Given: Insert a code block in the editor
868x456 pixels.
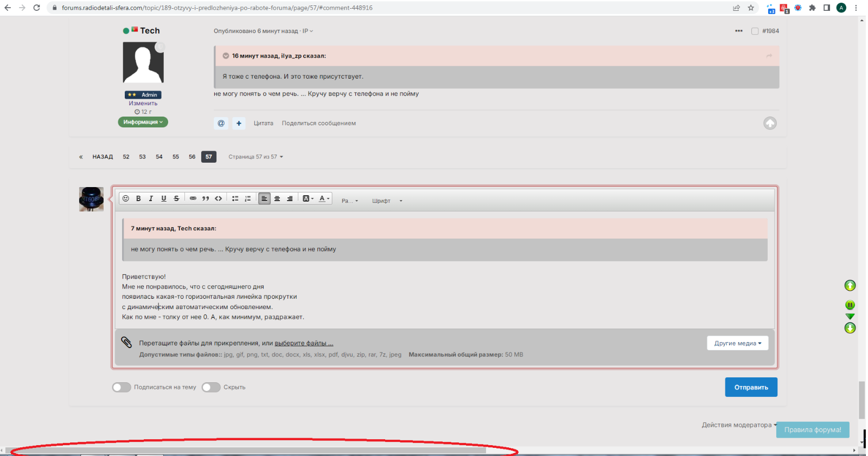Looking at the screenshot, I should click(218, 198).
